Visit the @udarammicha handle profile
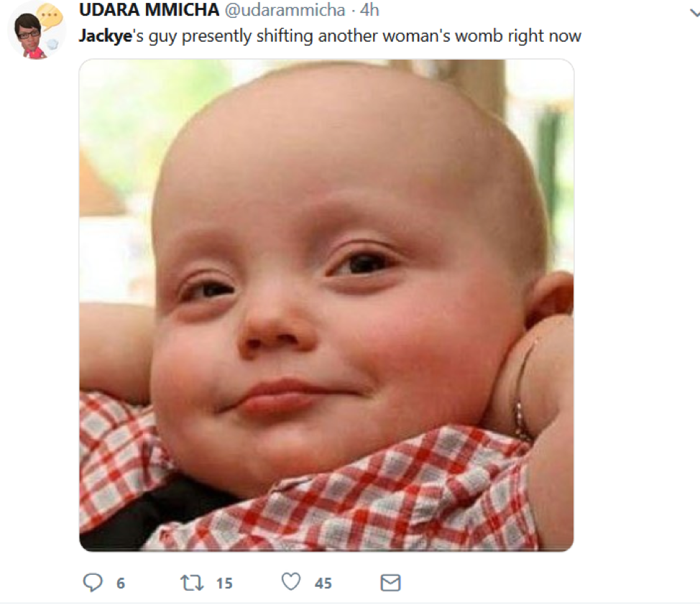700x615 pixels. [285, 10]
